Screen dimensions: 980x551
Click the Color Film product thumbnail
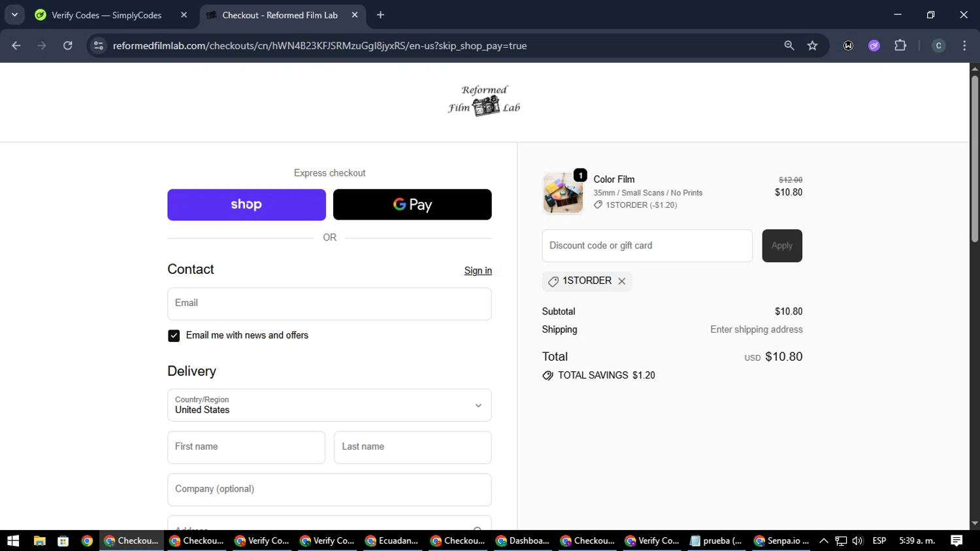tap(563, 193)
